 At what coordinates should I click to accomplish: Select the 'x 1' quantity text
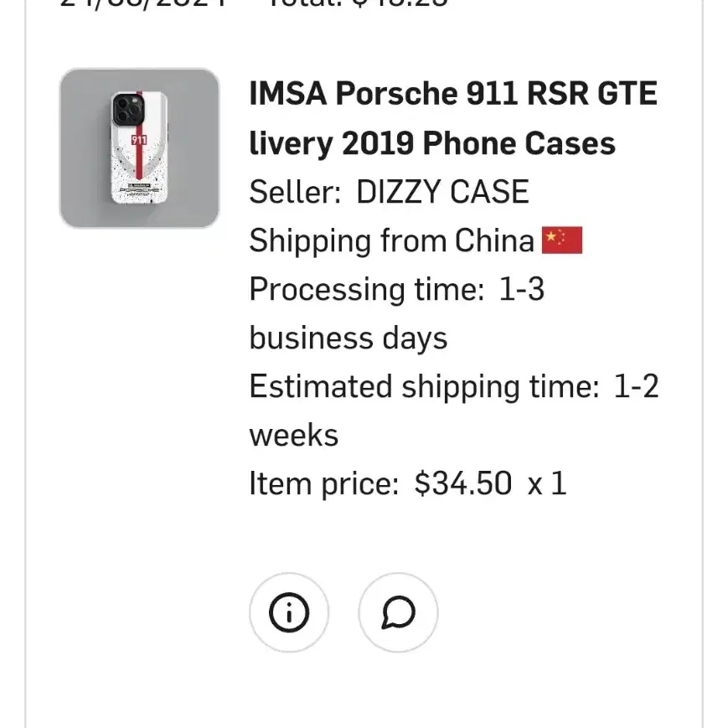[x=547, y=483]
